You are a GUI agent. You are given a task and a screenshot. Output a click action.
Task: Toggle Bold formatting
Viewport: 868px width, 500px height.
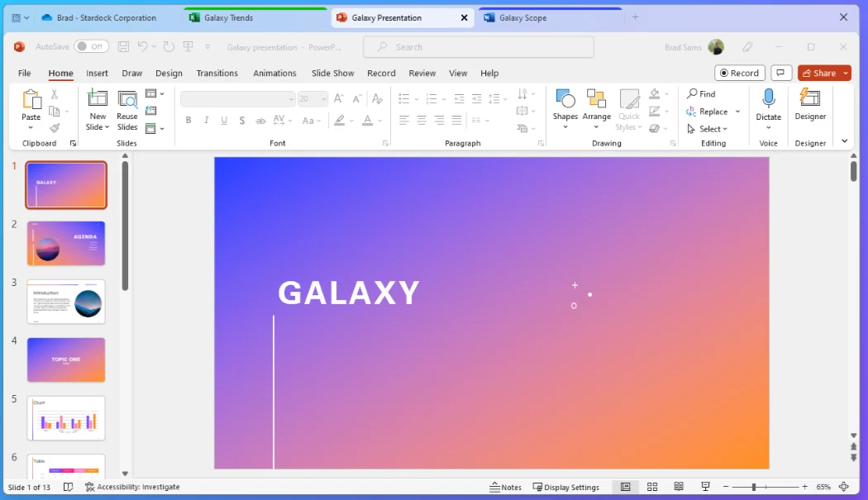point(188,120)
